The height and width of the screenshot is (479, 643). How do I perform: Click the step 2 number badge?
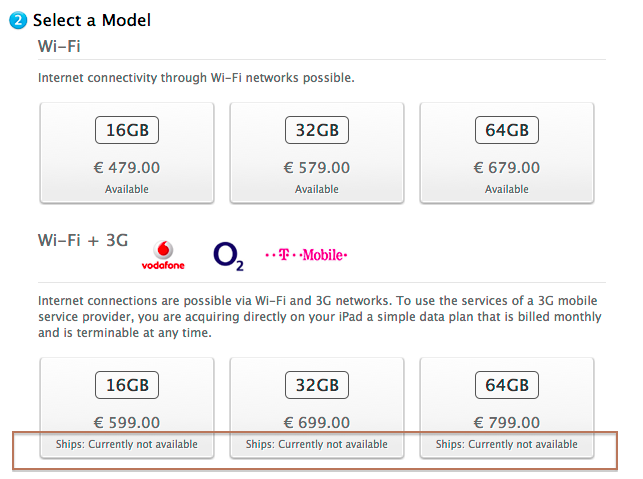click(18, 19)
